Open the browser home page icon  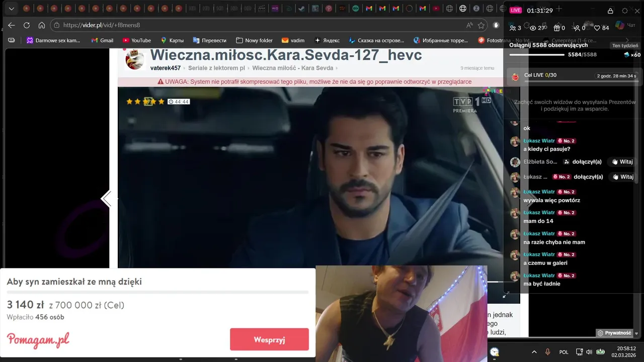coord(42,25)
